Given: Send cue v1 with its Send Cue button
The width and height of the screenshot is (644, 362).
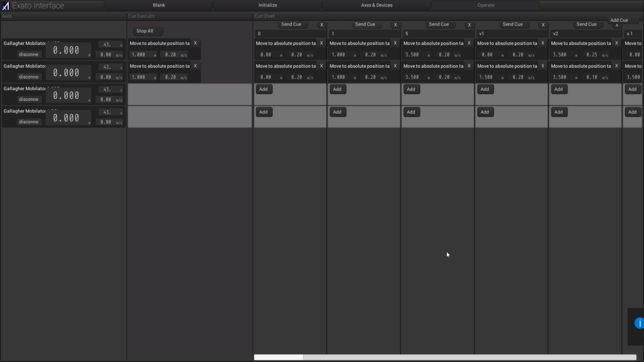Looking at the screenshot, I should 513,24.
